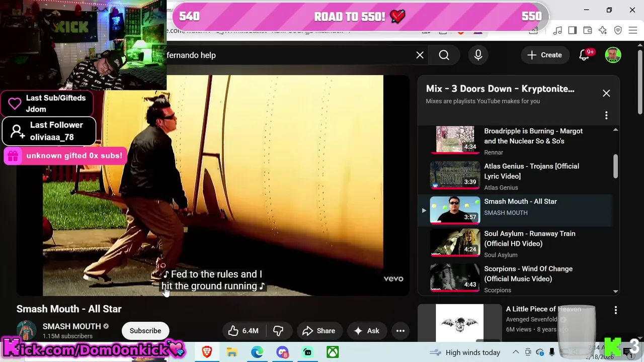Open the Create menu
Screen dimensions: 644x362
pyautogui.click(x=544, y=55)
